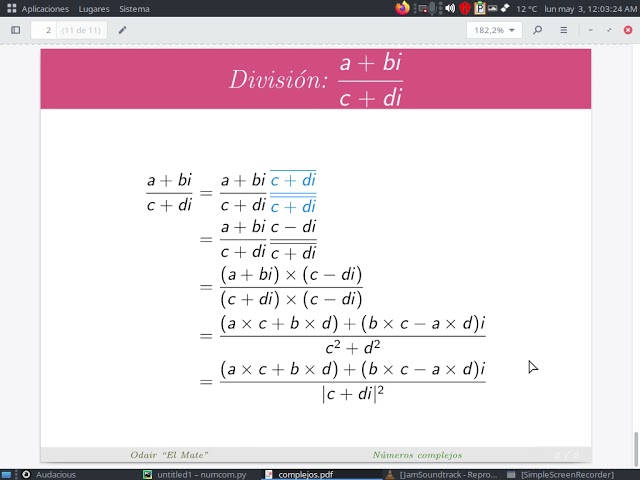
Task: Click the 12 °C weather indicator
Action: pyautogui.click(x=527, y=9)
